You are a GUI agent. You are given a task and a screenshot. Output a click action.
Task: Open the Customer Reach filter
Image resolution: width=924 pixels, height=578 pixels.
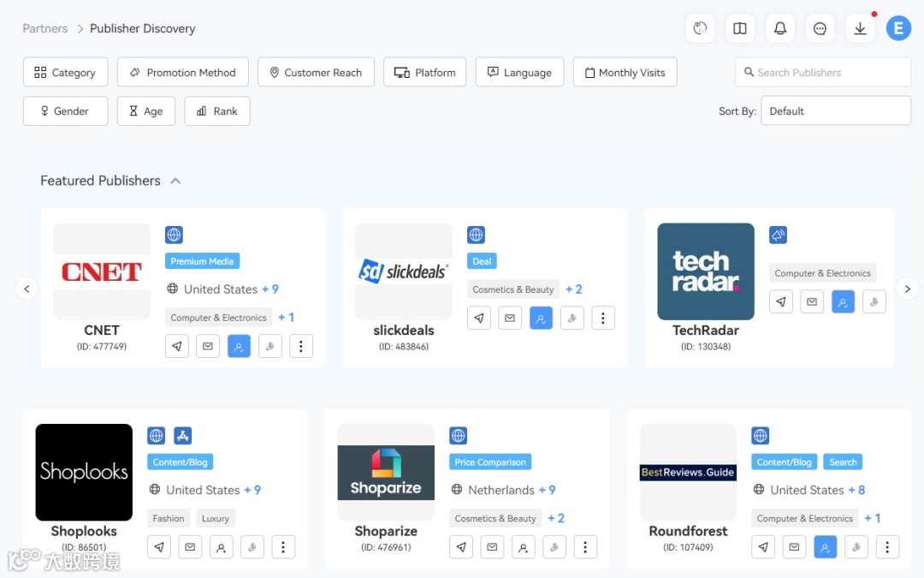pyautogui.click(x=316, y=72)
